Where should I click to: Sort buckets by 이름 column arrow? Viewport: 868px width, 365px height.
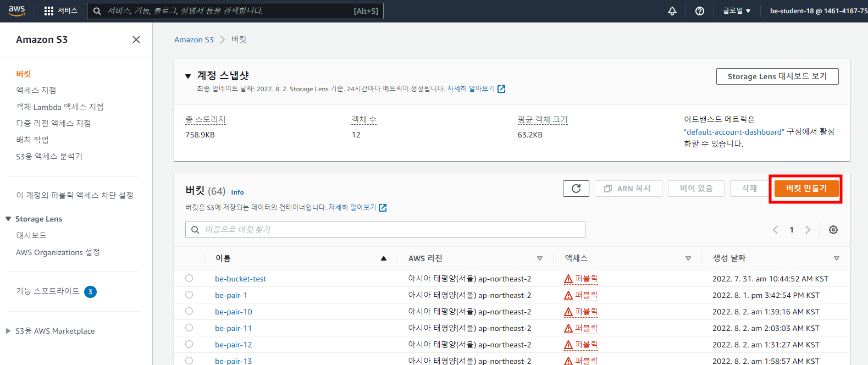click(384, 258)
